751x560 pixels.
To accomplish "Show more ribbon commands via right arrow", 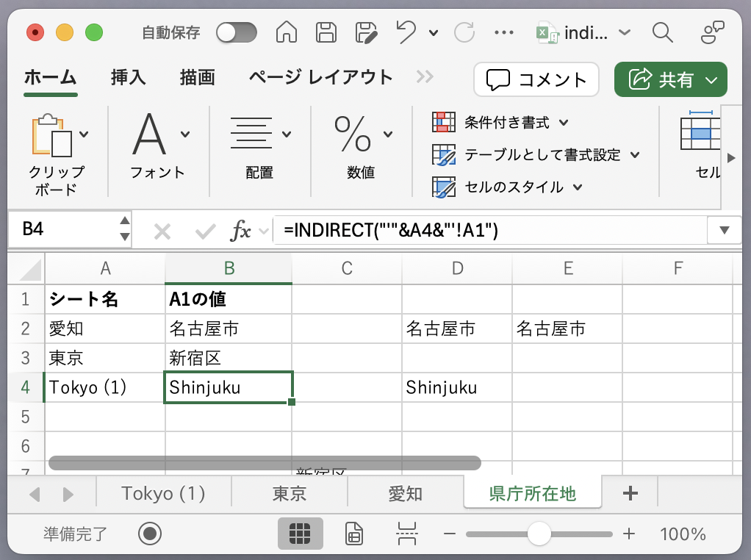I will point(731,157).
